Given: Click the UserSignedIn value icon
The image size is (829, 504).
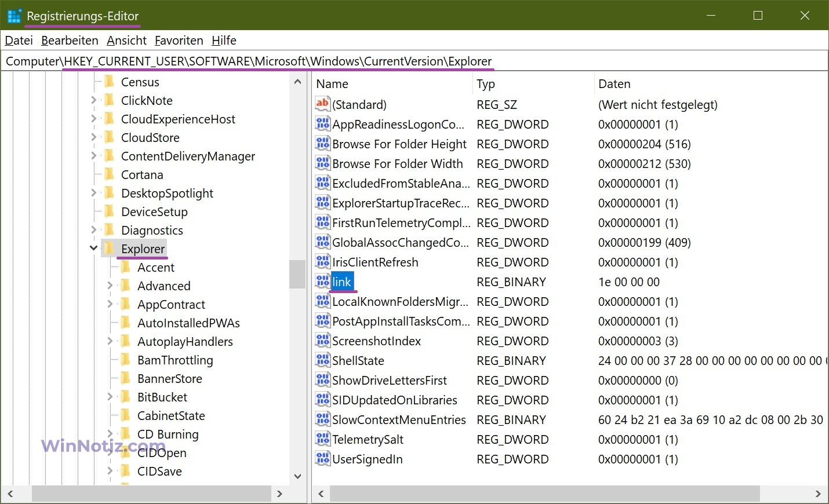Looking at the screenshot, I should tap(322, 459).
